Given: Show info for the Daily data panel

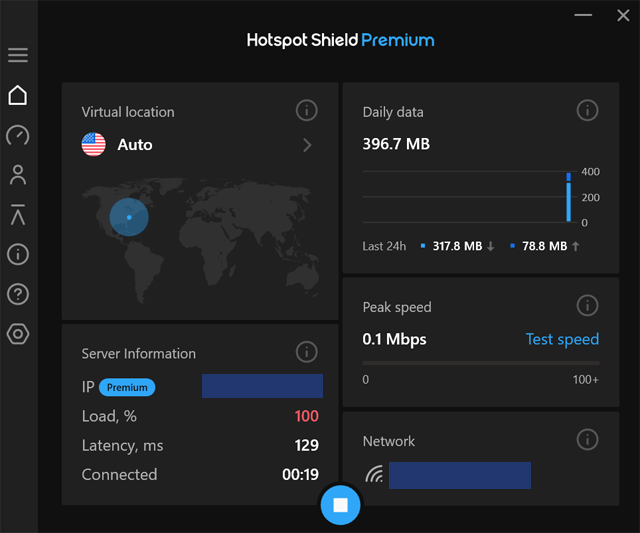Looking at the screenshot, I should (x=587, y=110).
